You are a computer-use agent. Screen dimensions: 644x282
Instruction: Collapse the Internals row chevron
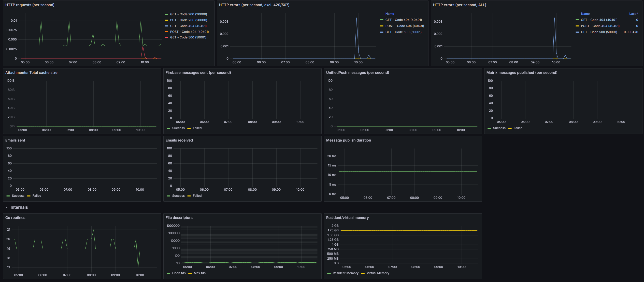pyautogui.click(x=7, y=207)
